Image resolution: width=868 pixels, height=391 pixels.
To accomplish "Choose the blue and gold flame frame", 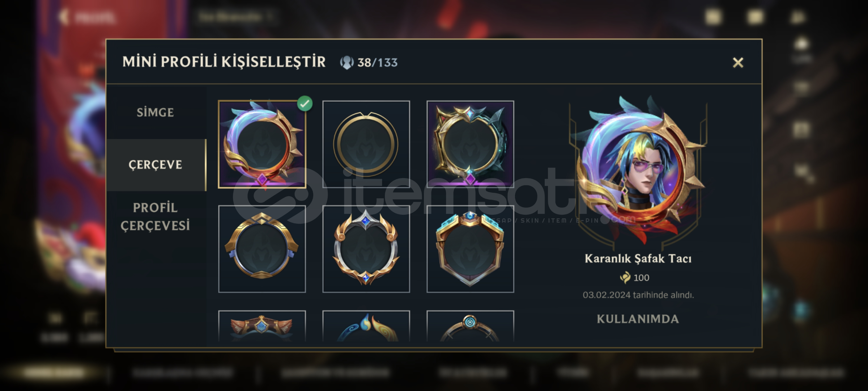I will coord(366,326).
